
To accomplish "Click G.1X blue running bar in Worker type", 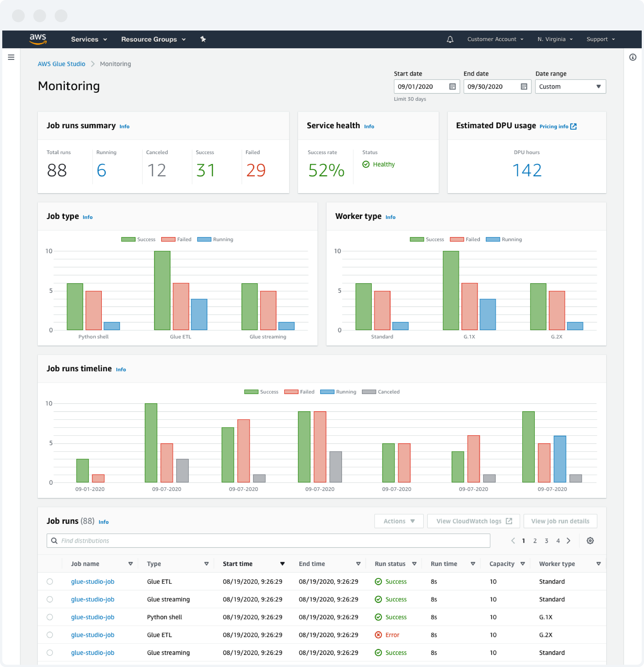I will (488, 315).
